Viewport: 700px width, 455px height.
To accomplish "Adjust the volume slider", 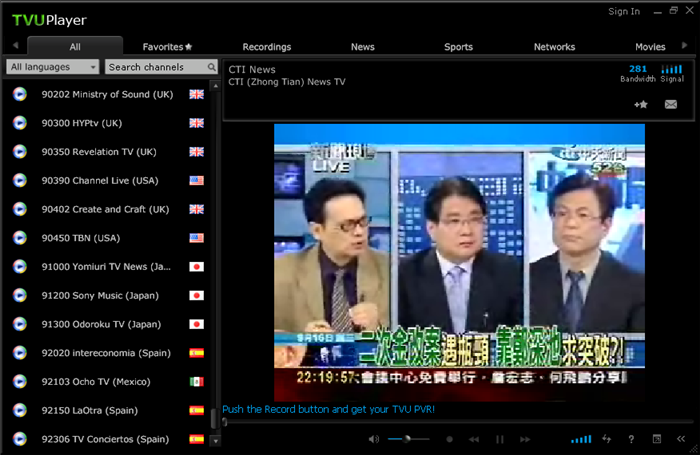I will [x=408, y=439].
